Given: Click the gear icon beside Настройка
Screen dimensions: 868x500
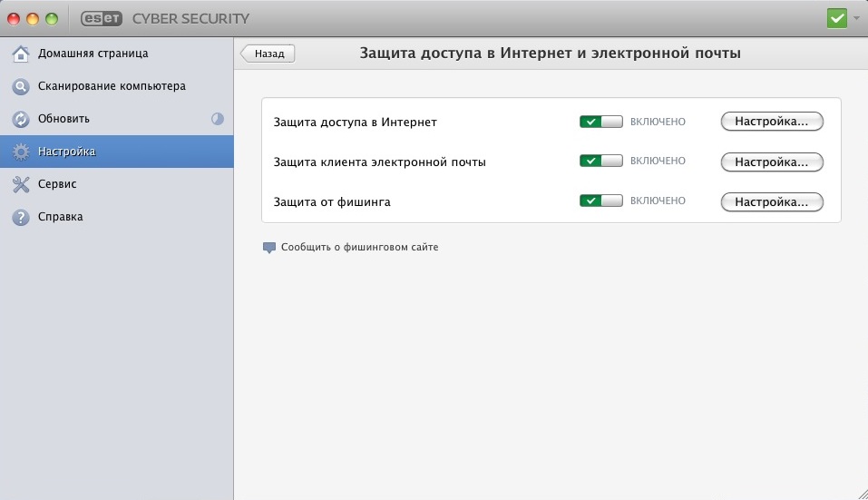Looking at the screenshot, I should click(x=21, y=152).
